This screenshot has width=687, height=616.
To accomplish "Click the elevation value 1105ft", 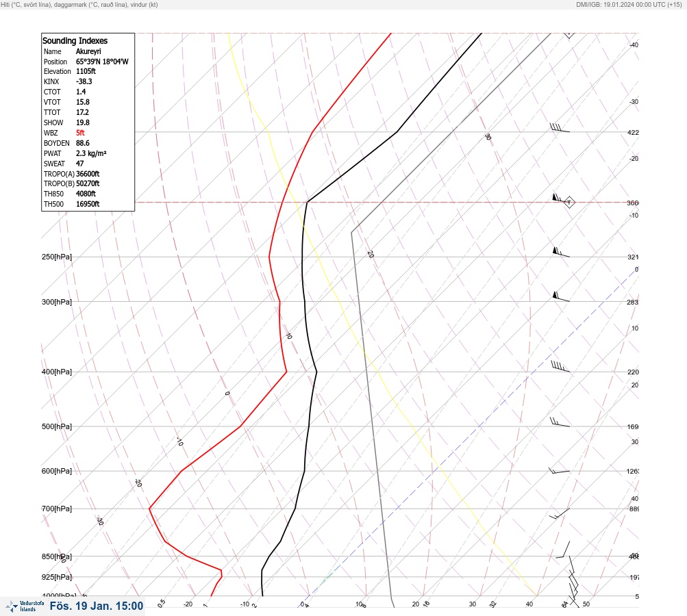I will [x=86, y=71].
